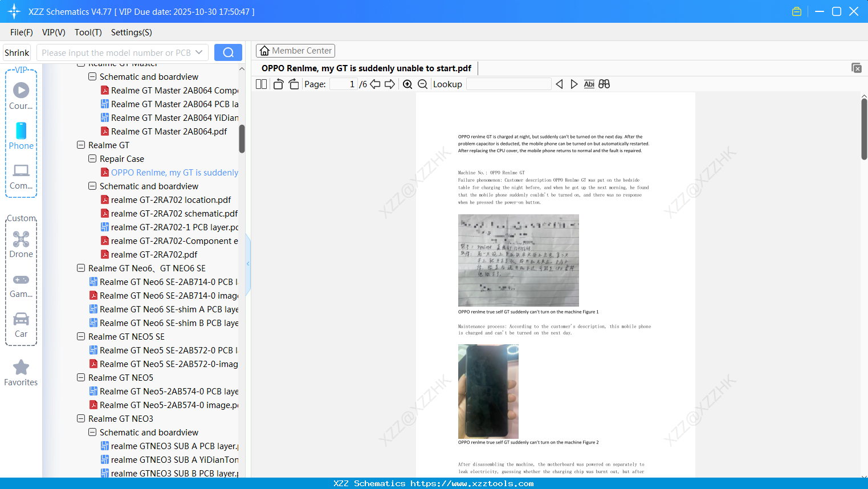Click the tree panel scroll-up arrow
The image size is (868, 489).
[242, 69]
